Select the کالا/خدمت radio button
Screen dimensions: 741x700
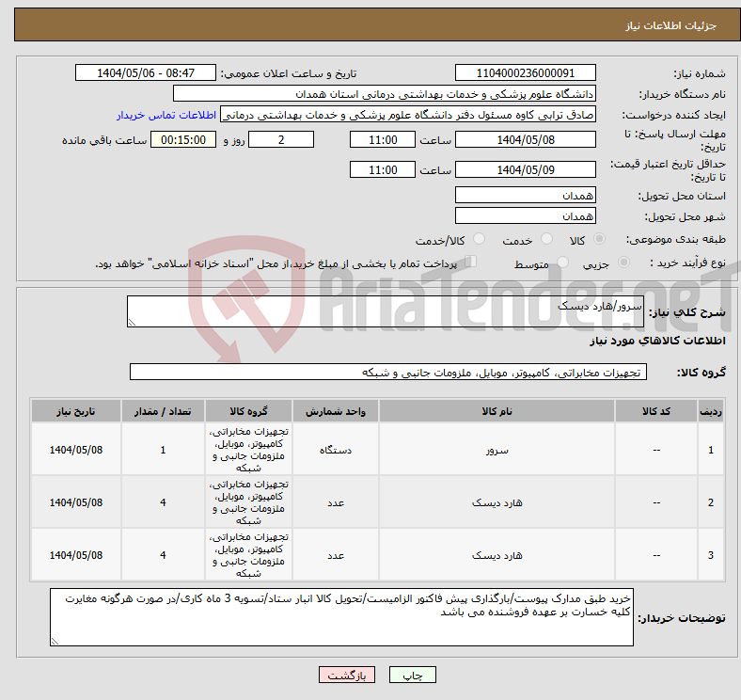479,239
